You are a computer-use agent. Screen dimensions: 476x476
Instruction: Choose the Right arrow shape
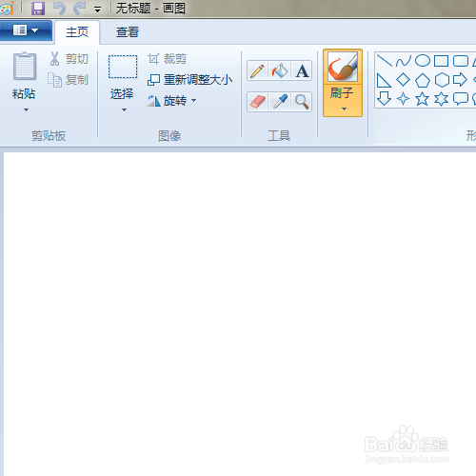pyautogui.click(x=460, y=80)
